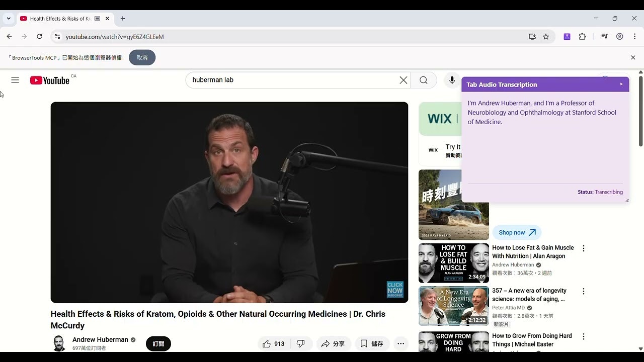Click the YouTube logo to go home
644x362 pixels.
pyautogui.click(x=50, y=80)
